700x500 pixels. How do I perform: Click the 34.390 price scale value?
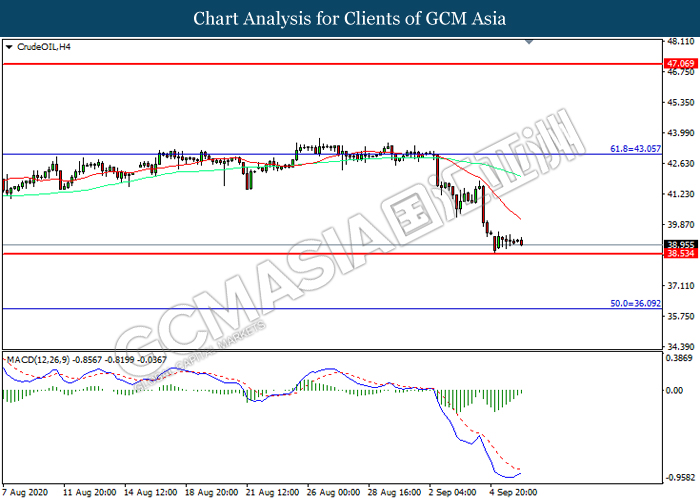point(681,346)
